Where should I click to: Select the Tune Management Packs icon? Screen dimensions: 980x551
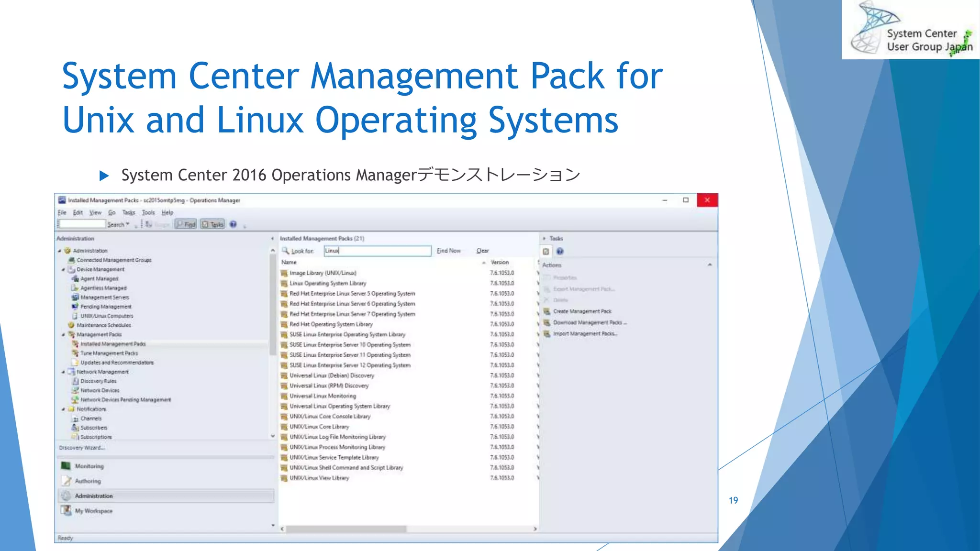tap(75, 353)
